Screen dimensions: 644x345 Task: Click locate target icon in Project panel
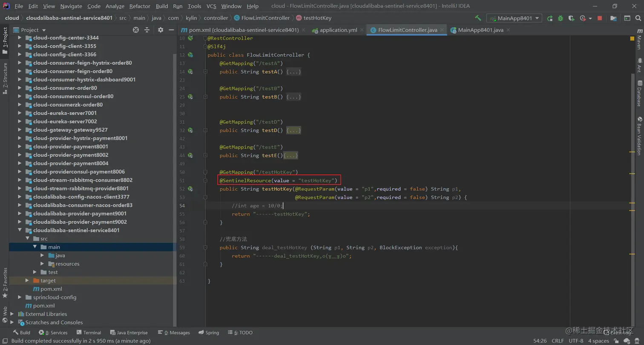[136, 30]
